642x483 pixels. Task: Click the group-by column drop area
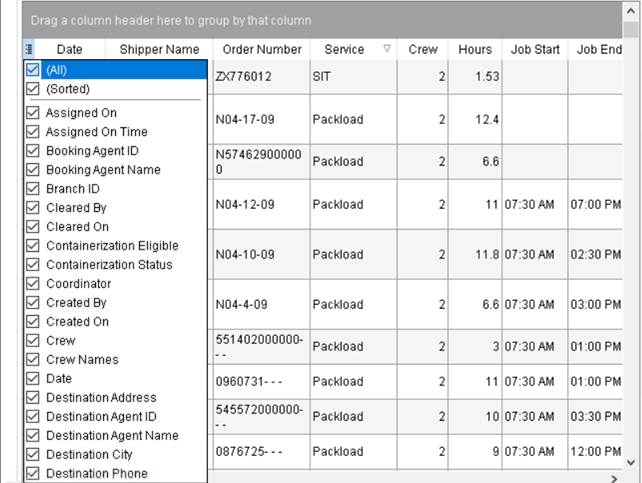coord(320,20)
